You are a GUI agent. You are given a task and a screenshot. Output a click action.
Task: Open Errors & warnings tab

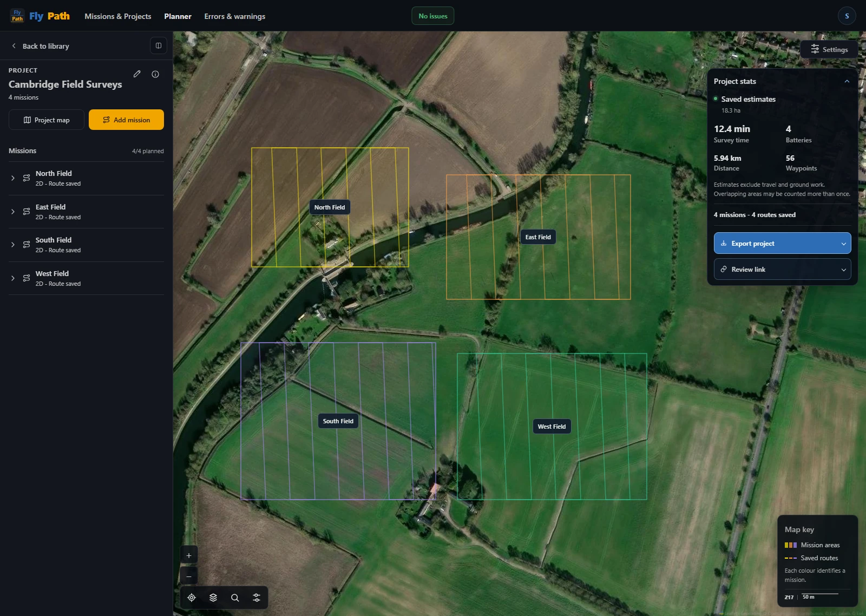click(x=234, y=16)
